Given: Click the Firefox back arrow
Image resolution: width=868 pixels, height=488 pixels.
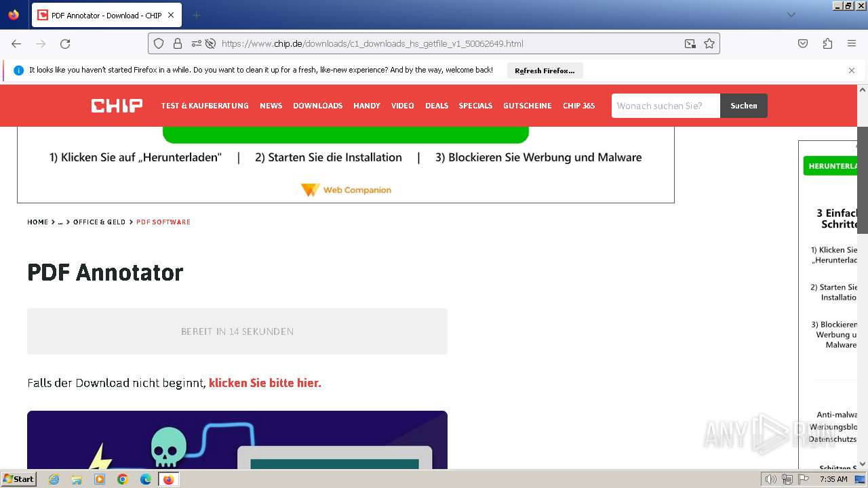Looking at the screenshot, I should tap(16, 43).
